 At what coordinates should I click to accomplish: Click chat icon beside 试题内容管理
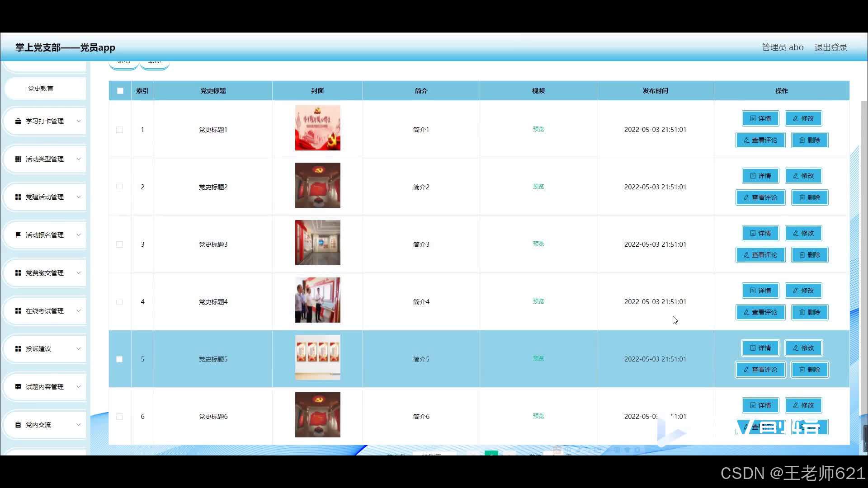[18, 387]
